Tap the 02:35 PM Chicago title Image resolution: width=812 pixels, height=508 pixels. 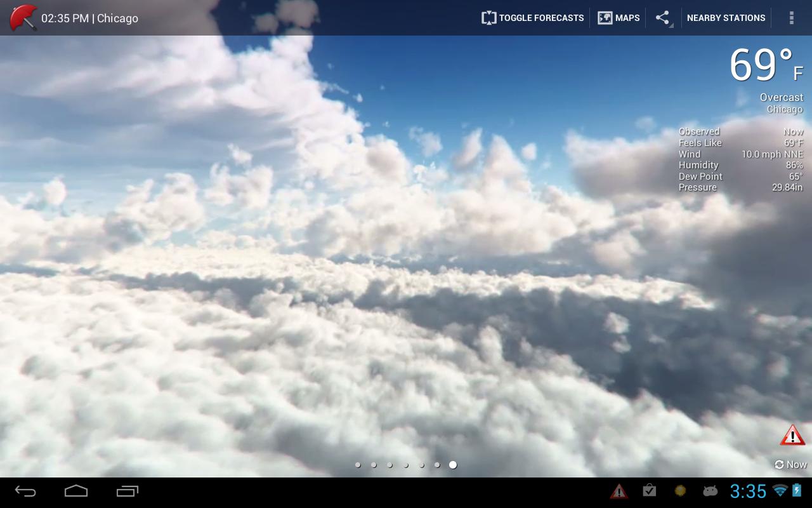click(x=89, y=18)
